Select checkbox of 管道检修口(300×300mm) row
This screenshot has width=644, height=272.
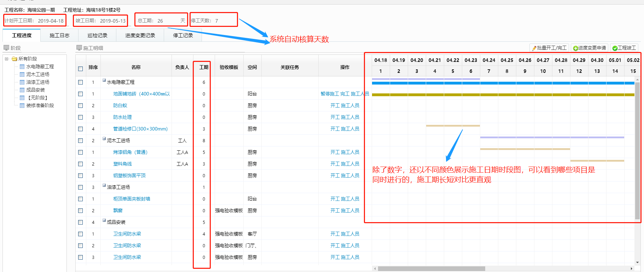click(x=81, y=129)
